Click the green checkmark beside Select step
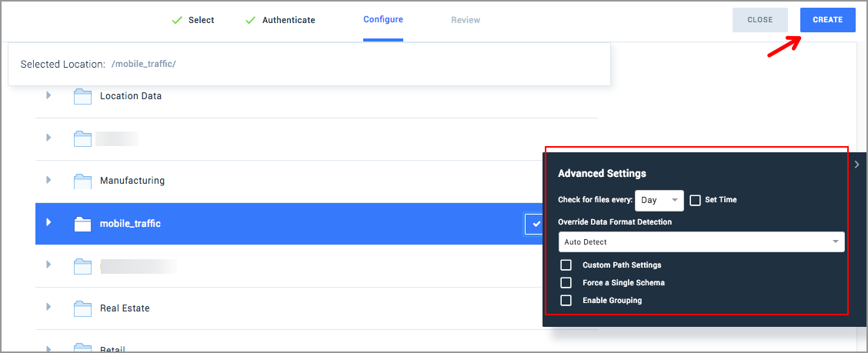Image resolution: width=868 pixels, height=353 pixels. coord(176,20)
